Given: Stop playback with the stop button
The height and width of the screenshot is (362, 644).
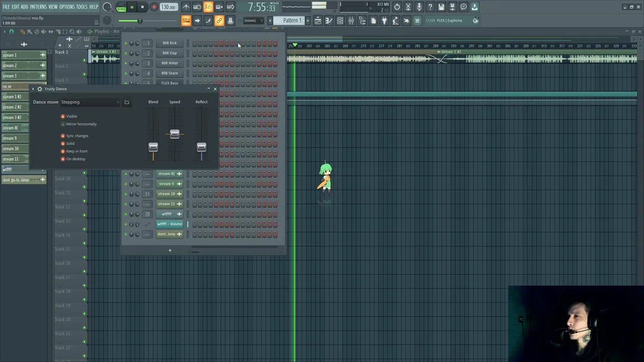Looking at the screenshot, I should click(x=142, y=7).
